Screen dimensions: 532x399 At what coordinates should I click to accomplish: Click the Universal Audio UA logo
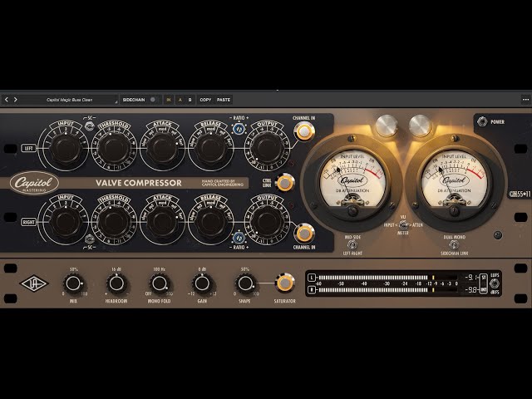tap(34, 284)
